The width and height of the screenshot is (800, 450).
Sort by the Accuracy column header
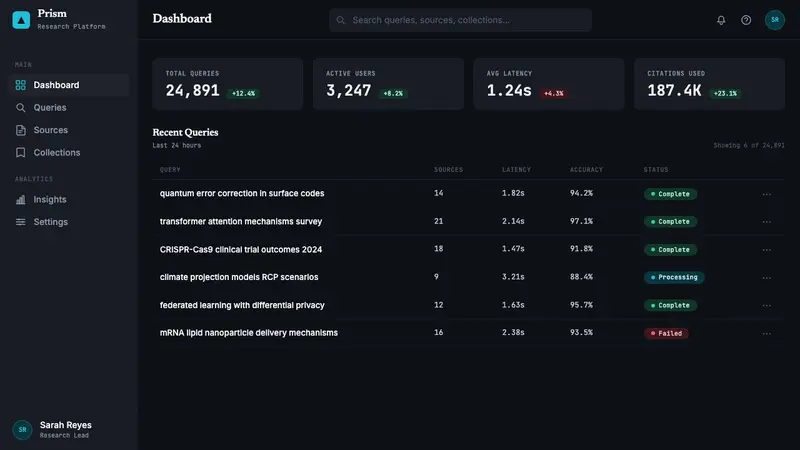point(586,169)
